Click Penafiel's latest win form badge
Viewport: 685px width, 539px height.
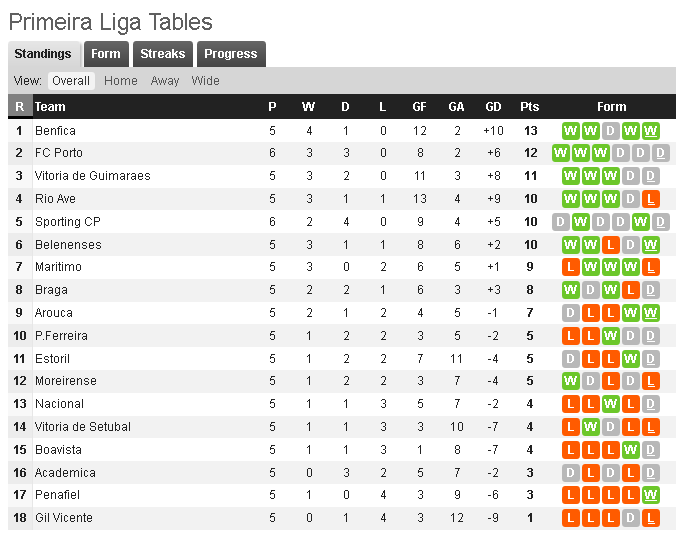pyautogui.click(x=651, y=495)
